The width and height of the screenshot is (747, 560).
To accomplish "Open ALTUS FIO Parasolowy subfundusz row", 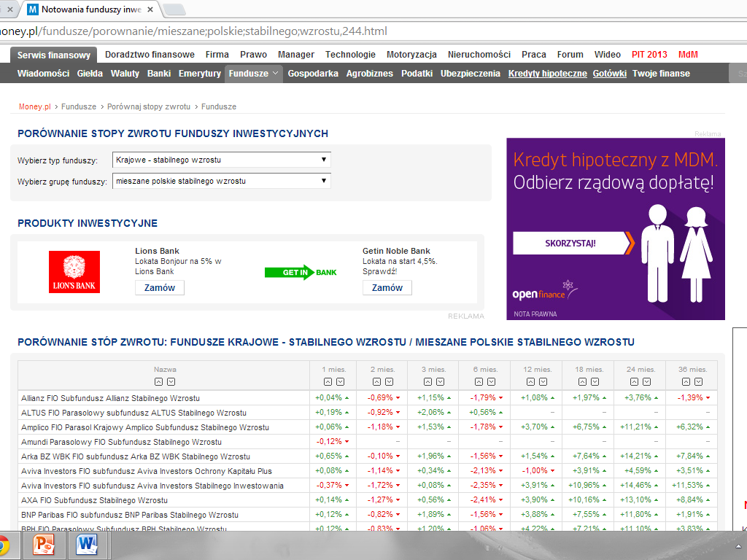I will pos(133,413).
